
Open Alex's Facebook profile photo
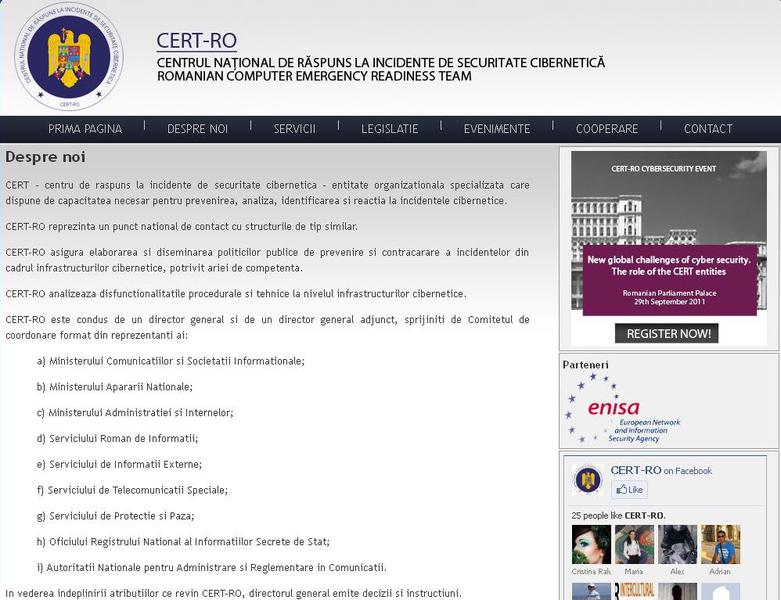pos(677,544)
